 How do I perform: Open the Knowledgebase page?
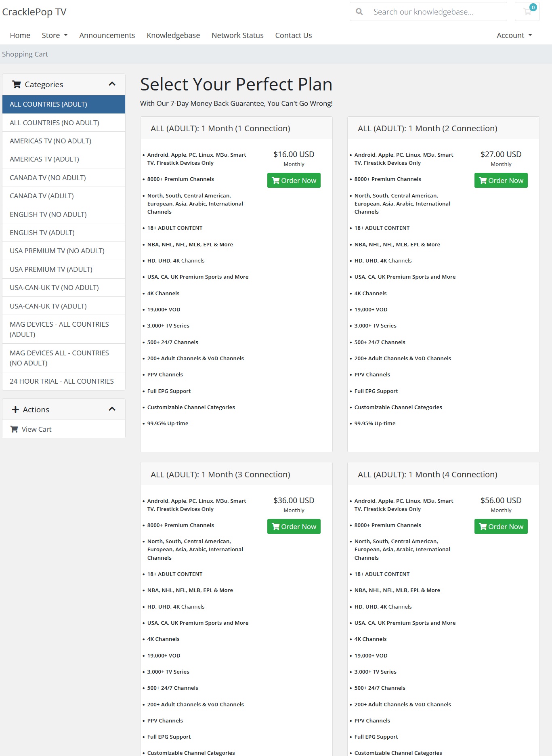[173, 35]
